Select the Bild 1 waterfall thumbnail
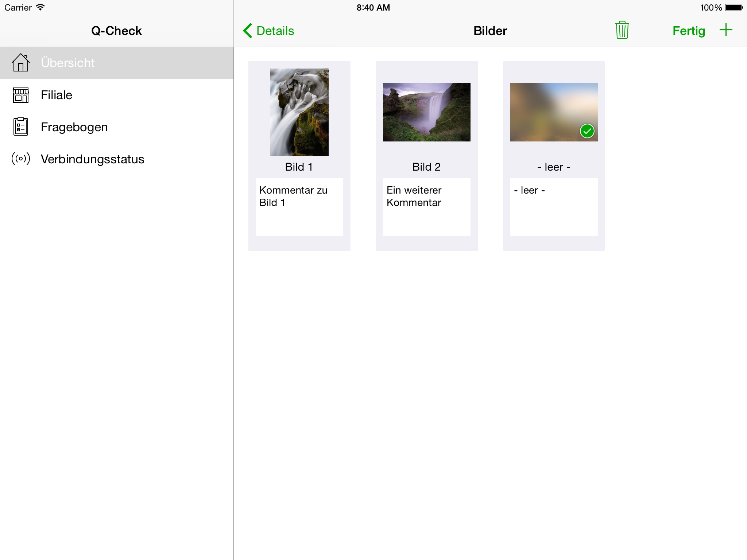Image resolution: width=747 pixels, height=560 pixels. click(x=299, y=112)
